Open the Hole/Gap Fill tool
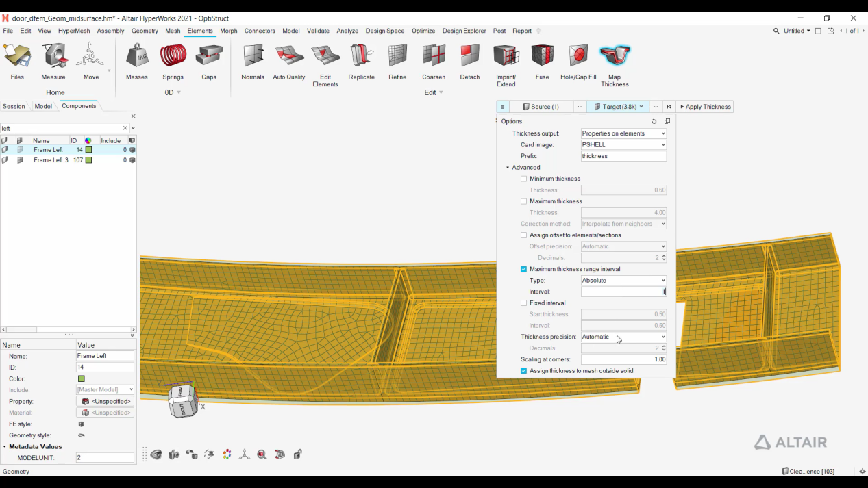The image size is (868, 488). coord(578,62)
